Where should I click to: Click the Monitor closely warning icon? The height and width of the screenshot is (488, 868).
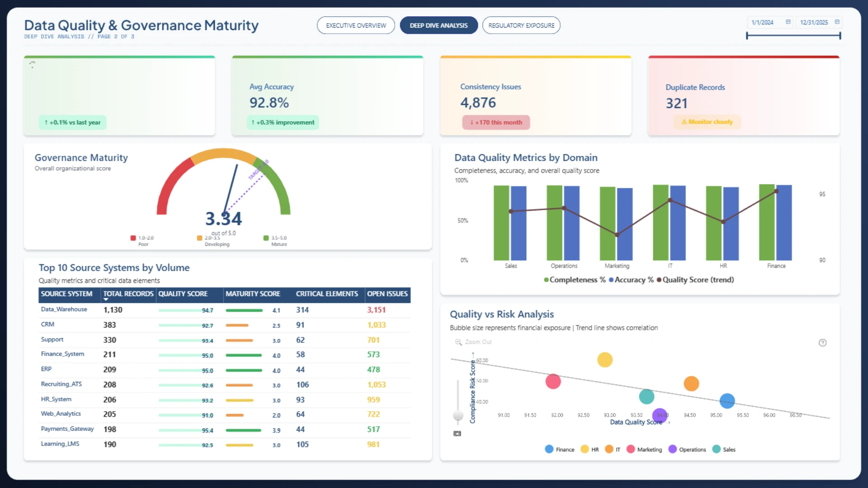(x=684, y=122)
